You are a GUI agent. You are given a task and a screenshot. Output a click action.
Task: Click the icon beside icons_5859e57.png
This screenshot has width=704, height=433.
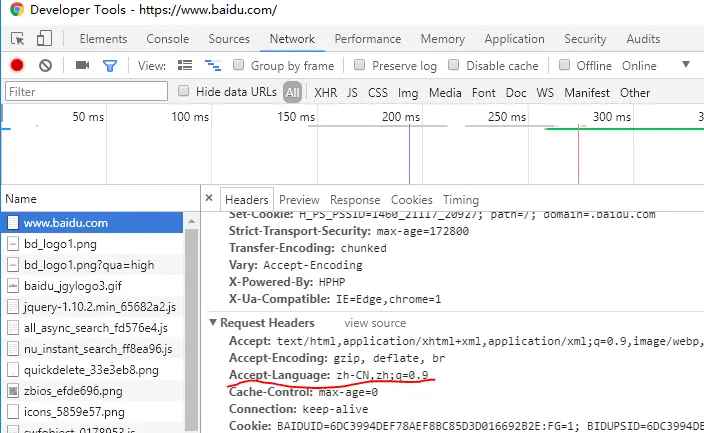pos(13,412)
